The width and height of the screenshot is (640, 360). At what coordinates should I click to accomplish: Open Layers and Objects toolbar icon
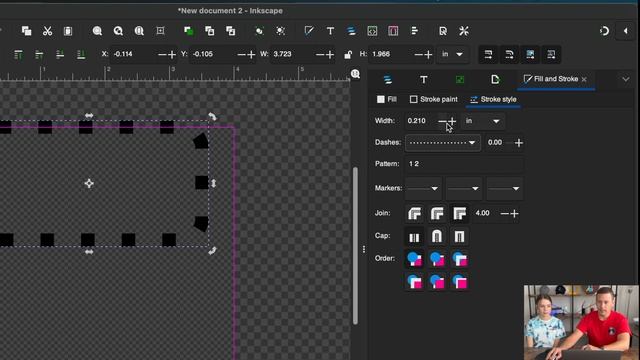point(351,31)
